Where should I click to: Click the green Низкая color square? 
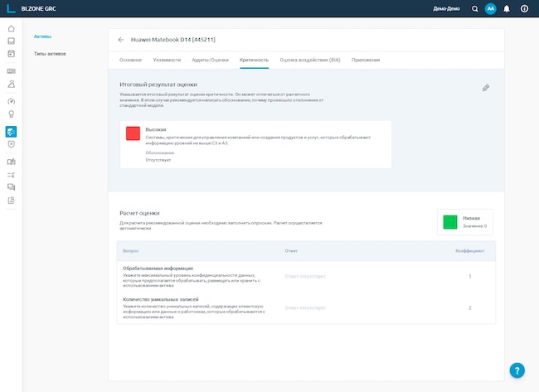[450, 222]
